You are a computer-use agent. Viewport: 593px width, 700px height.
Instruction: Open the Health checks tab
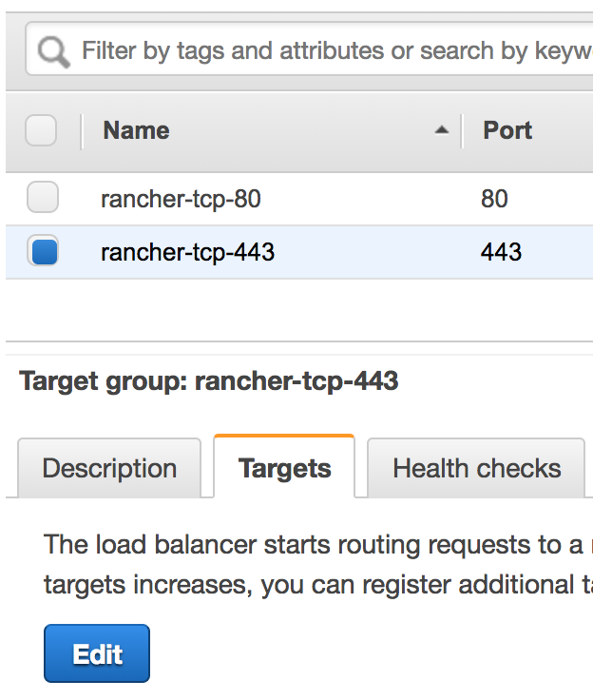tap(476, 468)
